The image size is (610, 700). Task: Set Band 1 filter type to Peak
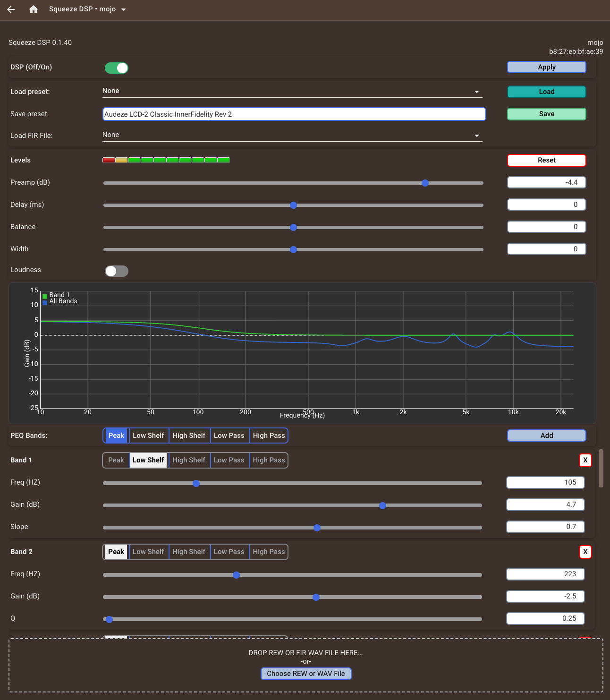coord(116,460)
